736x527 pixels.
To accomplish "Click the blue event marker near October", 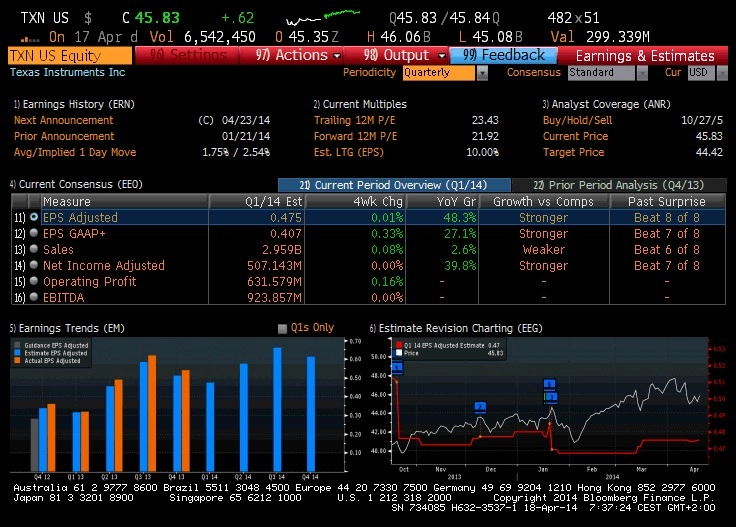I will tap(397, 367).
